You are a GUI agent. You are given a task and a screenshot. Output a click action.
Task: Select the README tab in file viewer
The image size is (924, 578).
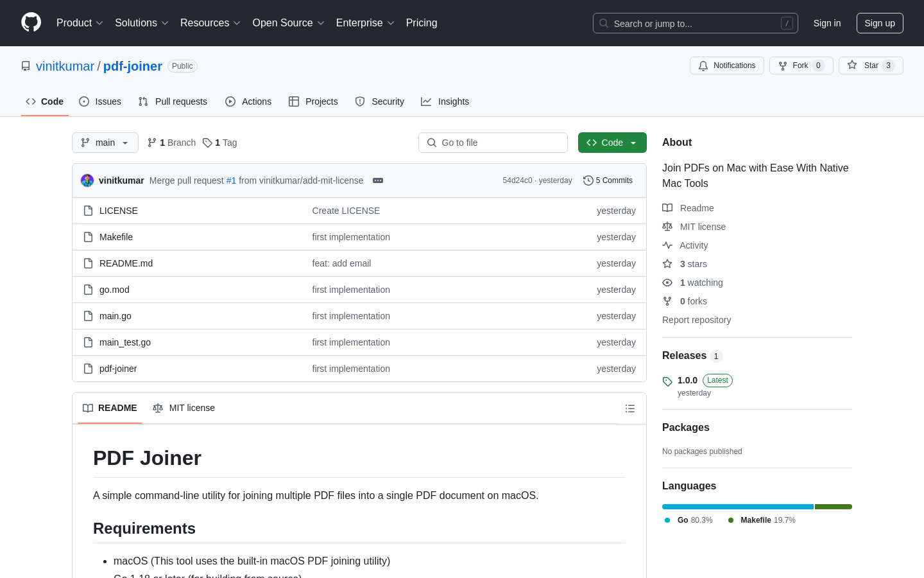point(110,408)
